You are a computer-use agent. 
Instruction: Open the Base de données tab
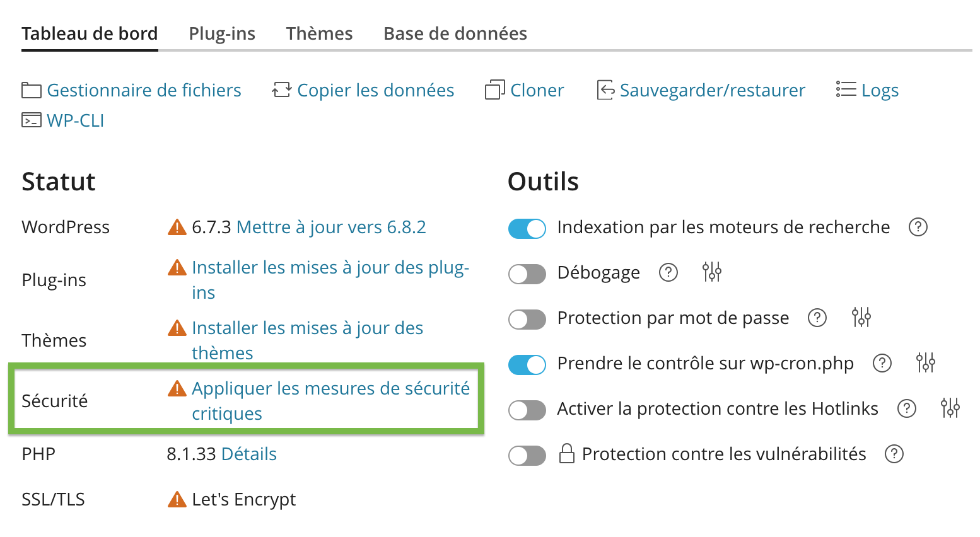455,33
